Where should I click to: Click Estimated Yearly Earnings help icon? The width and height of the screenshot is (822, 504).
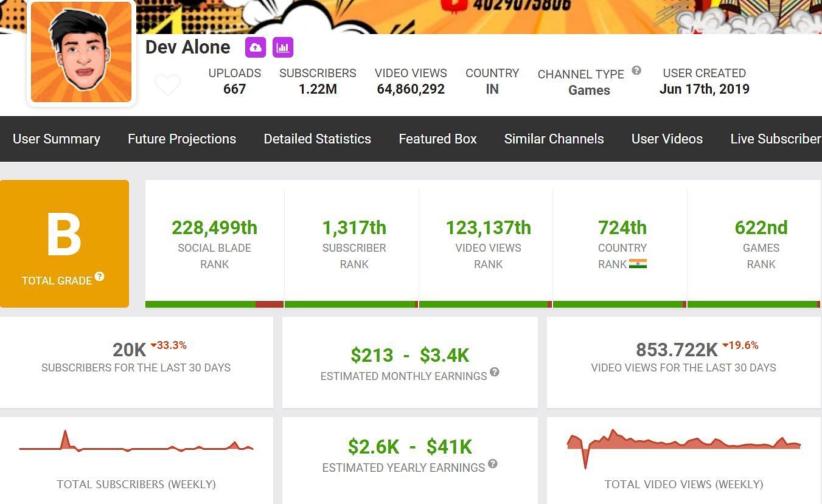tap(493, 464)
